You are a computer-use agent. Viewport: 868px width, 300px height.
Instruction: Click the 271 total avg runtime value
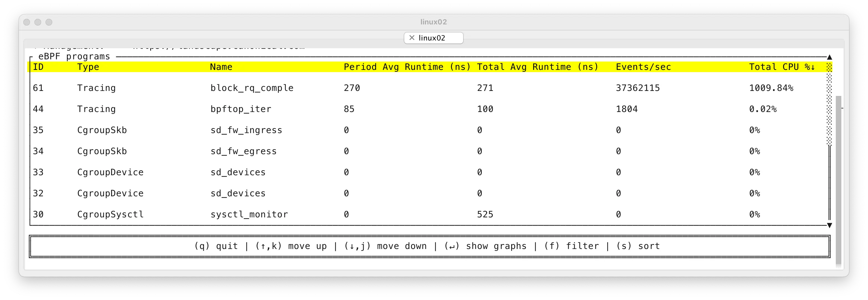[x=485, y=88]
